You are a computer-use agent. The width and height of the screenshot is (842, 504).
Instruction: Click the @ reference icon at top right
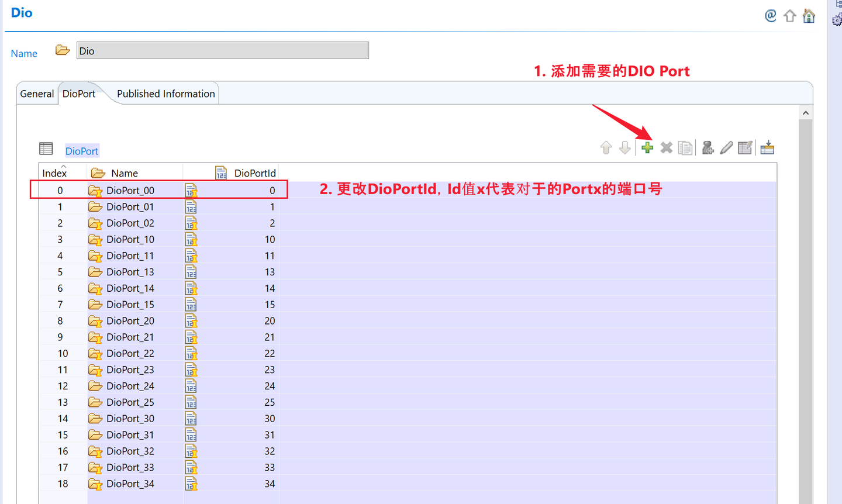[x=770, y=16]
